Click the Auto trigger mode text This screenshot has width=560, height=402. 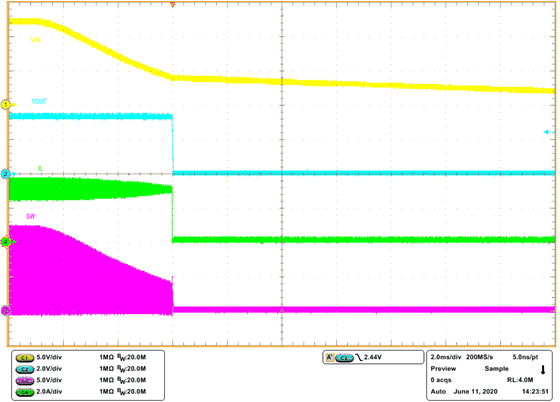coord(438,391)
